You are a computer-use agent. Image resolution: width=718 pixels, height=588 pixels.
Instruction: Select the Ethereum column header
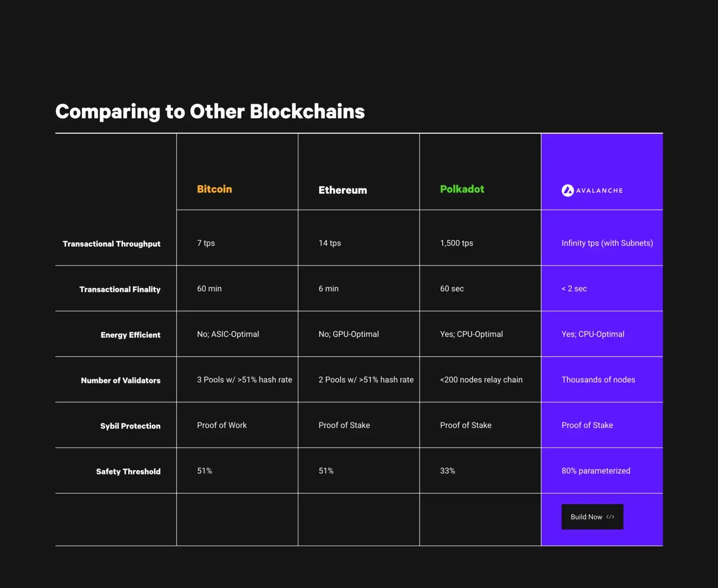tap(343, 190)
